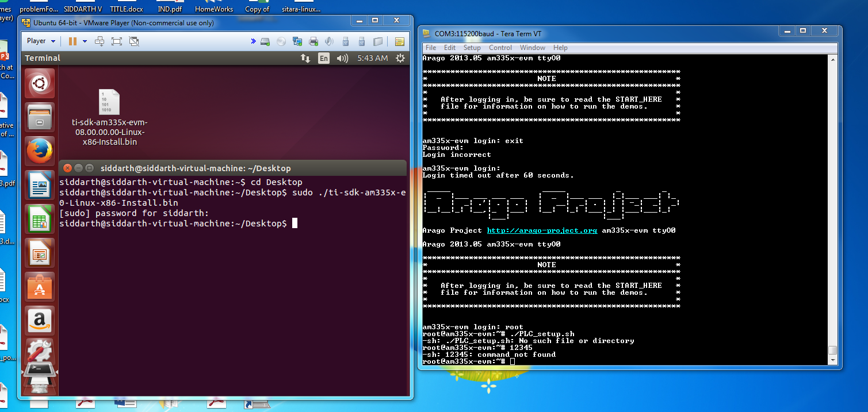Click the Tera Term scrollbar down arrow
Image resolution: width=868 pixels, height=412 pixels.
pyautogui.click(x=832, y=360)
